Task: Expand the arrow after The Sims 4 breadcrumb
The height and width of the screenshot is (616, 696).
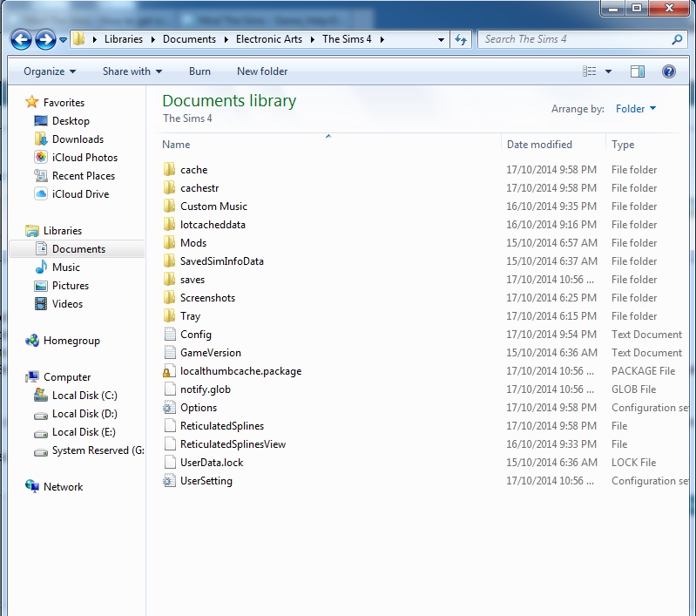Action: click(x=382, y=39)
